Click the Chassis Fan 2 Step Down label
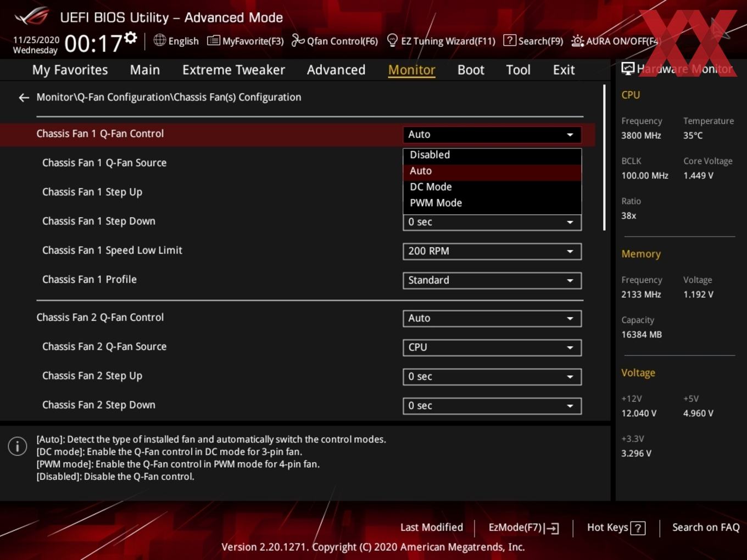The height and width of the screenshot is (560, 747). [x=99, y=405]
